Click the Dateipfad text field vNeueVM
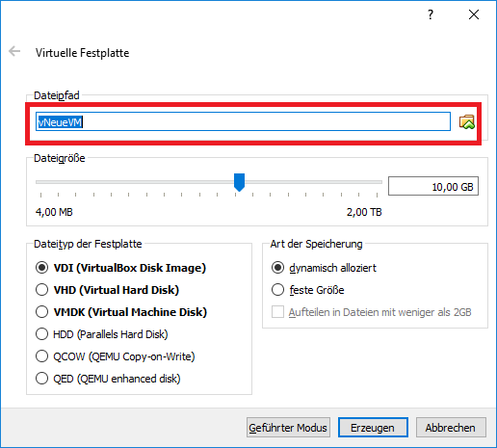 pos(243,121)
